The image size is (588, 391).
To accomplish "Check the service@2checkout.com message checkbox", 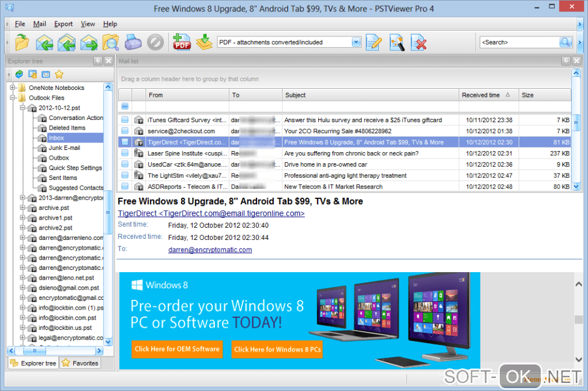I will [125, 131].
